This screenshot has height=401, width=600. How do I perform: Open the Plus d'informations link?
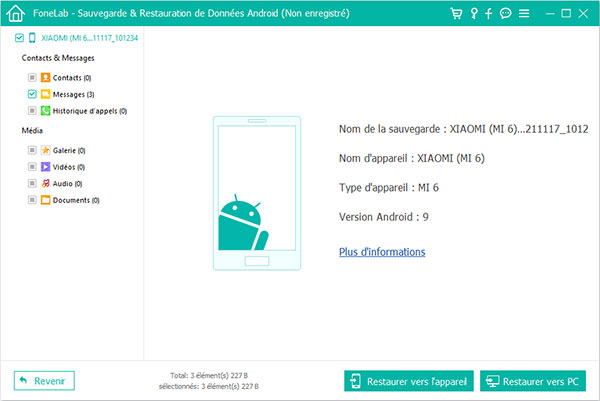coord(382,252)
